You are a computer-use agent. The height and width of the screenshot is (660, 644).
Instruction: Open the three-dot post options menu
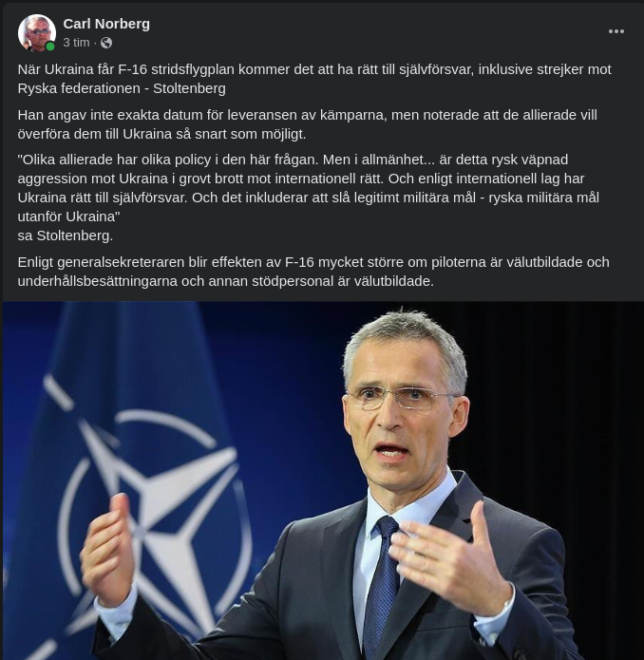click(x=616, y=31)
